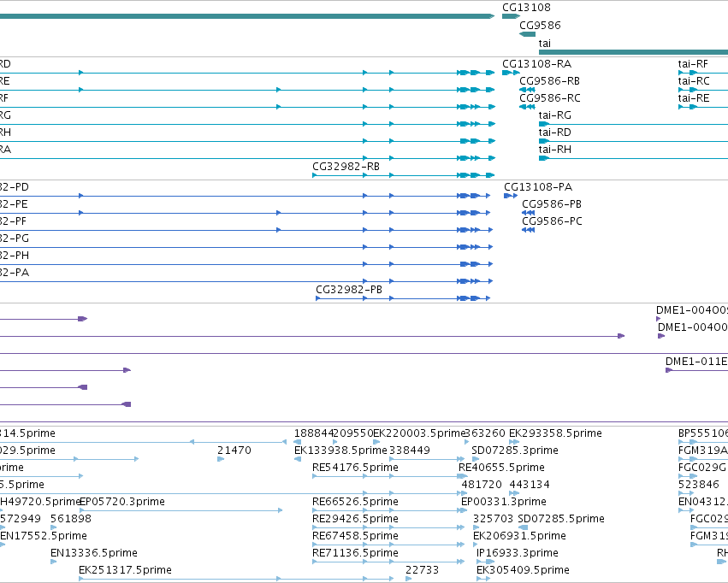Select protein CG9586-PC
The height and width of the screenshot is (583, 728).
click(x=552, y=221)
